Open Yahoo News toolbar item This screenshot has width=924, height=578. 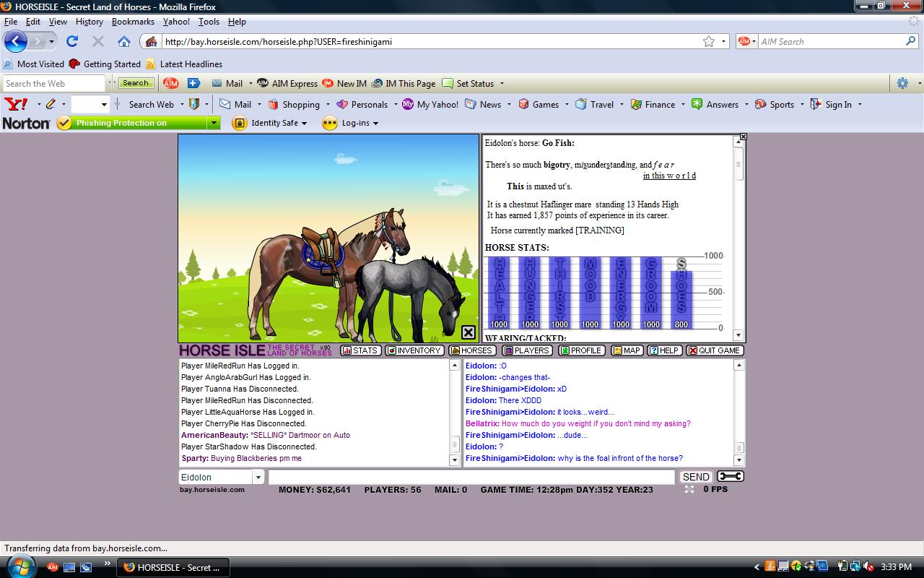click(x=483, y=104)
